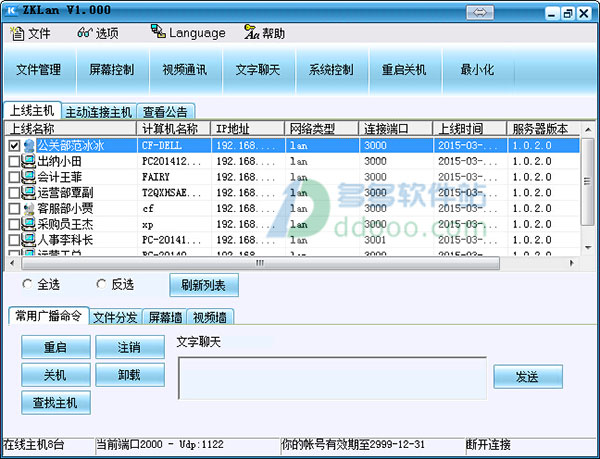
Task: Click the 系统控制 toolbar button
Action: 331,70
